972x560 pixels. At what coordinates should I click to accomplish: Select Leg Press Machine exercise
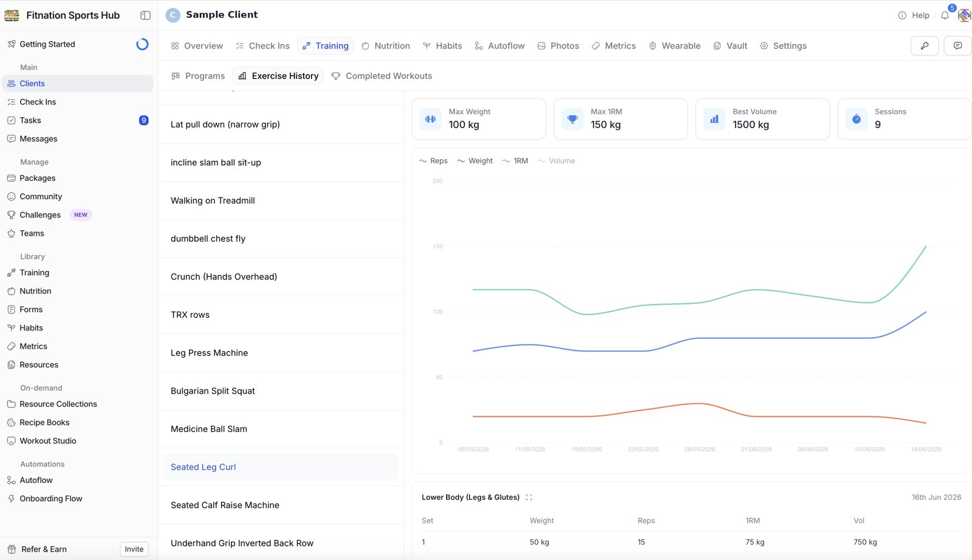click(x=281, y=353)
